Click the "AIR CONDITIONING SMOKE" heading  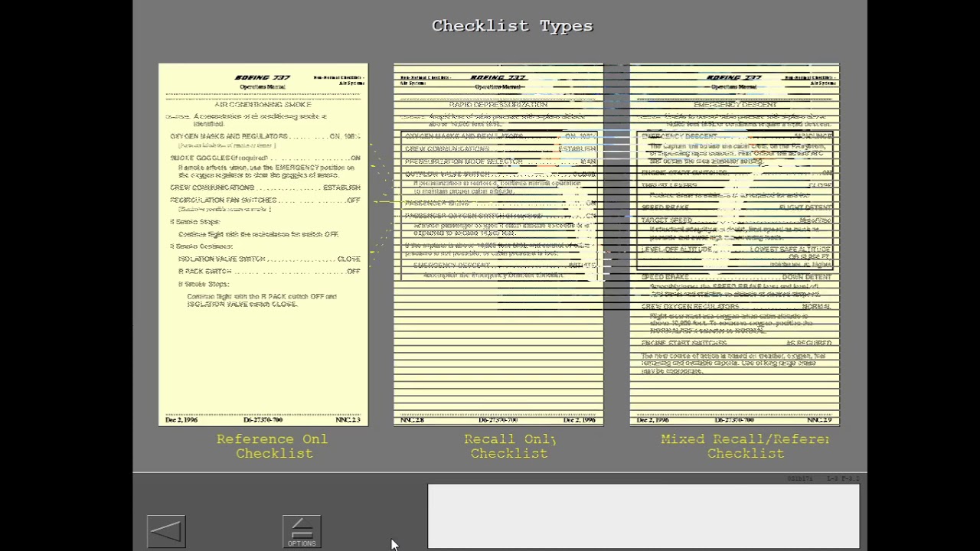(x=263, y=105)
